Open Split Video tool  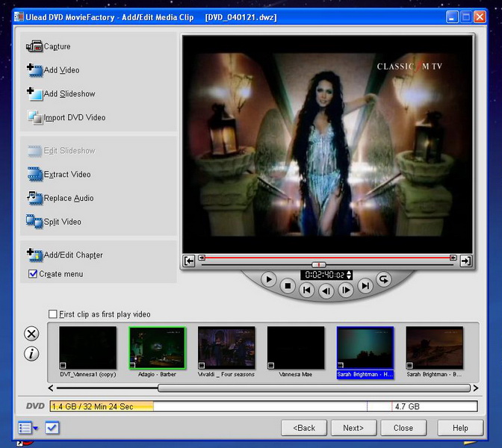[54, 222]
